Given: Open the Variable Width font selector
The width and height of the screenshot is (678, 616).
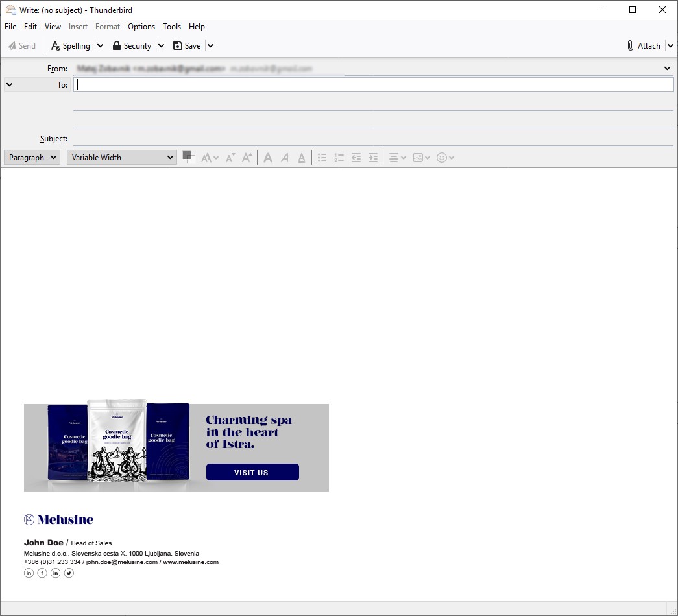Looking at the screenshot, I should pos(121,157).
